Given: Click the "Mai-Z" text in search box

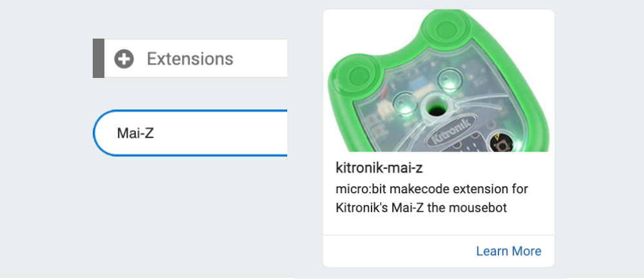Looking at the screenshot, I should 135,133.
